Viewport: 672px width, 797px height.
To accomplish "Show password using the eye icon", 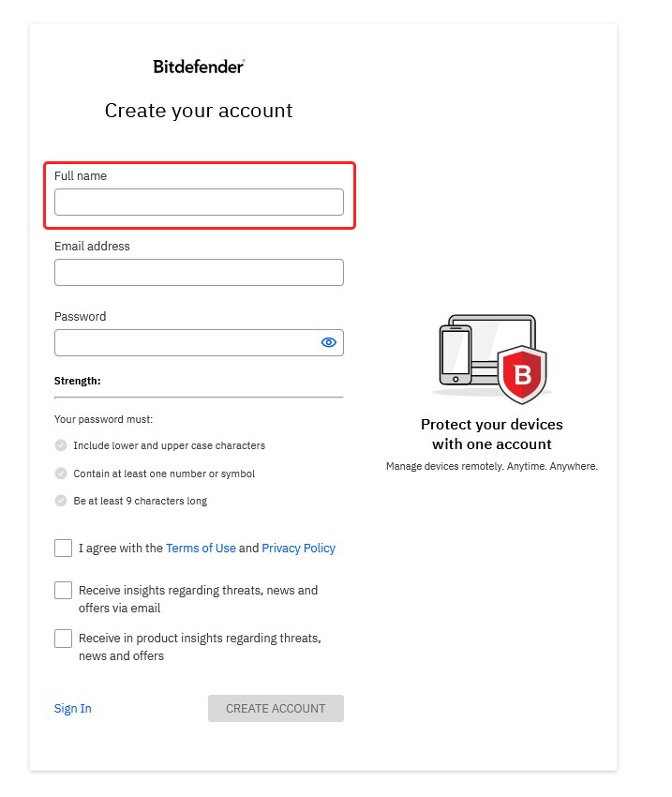I will [329, 342].
